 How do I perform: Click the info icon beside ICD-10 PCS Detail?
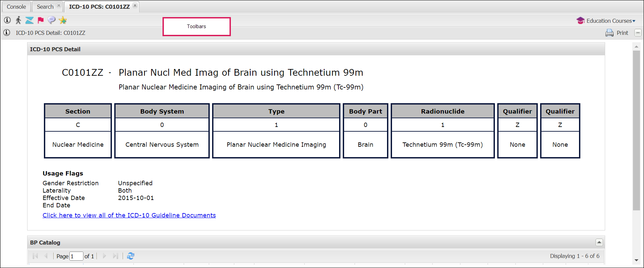point(7,33)
